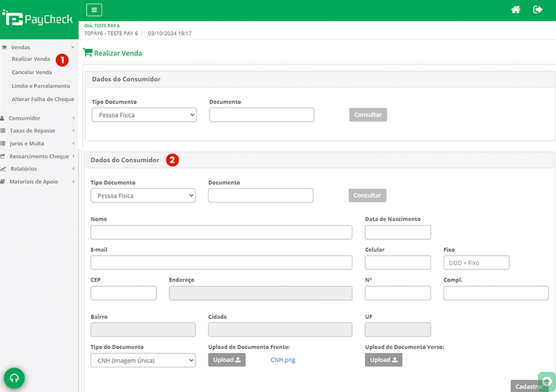Image resolution: width=556 pixels, height=392 pixels.
Task: Click the Olá, TESTE PAY 6 greeting text
Action: click(102, 26)
